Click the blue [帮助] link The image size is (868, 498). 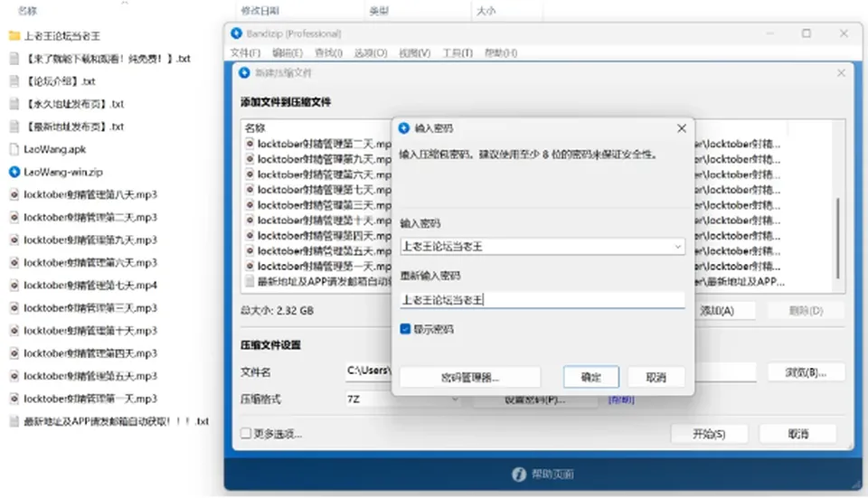(x=621, y=399)
